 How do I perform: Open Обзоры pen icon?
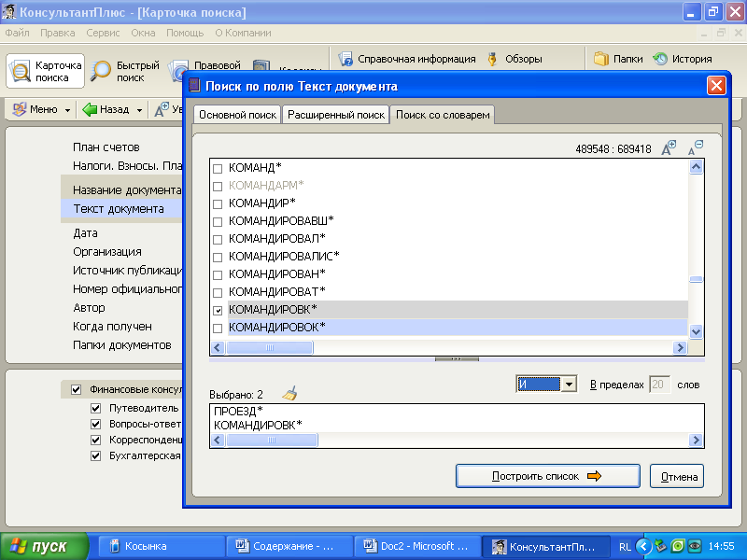click(x=493, y=59)
